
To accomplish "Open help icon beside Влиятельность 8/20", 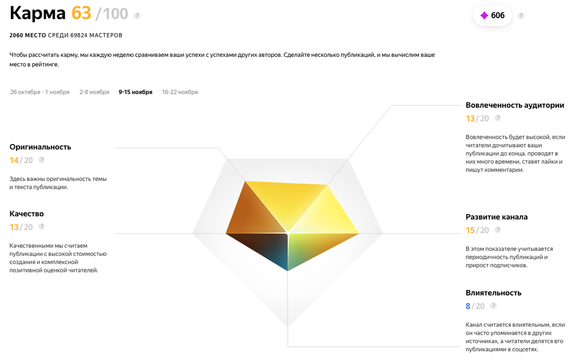I will pyautogui.click(x=493, y=306).
